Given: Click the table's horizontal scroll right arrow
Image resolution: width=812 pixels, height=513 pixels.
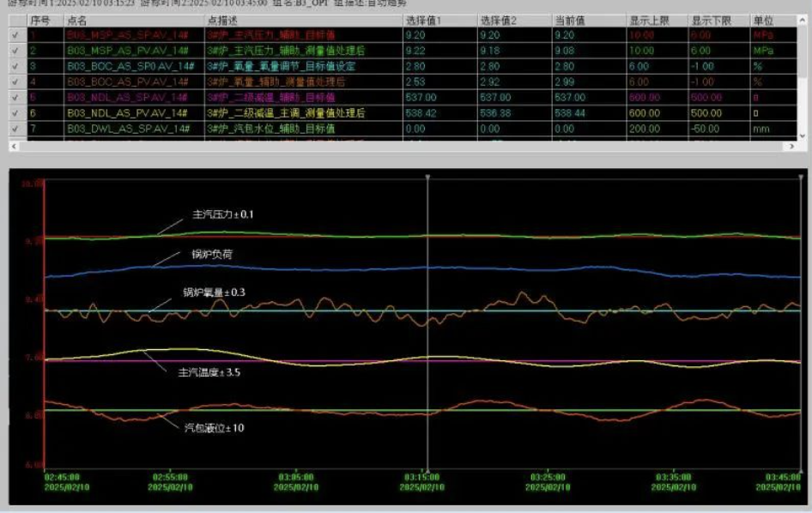Looking at the screenshot, I should coord(791,147).
